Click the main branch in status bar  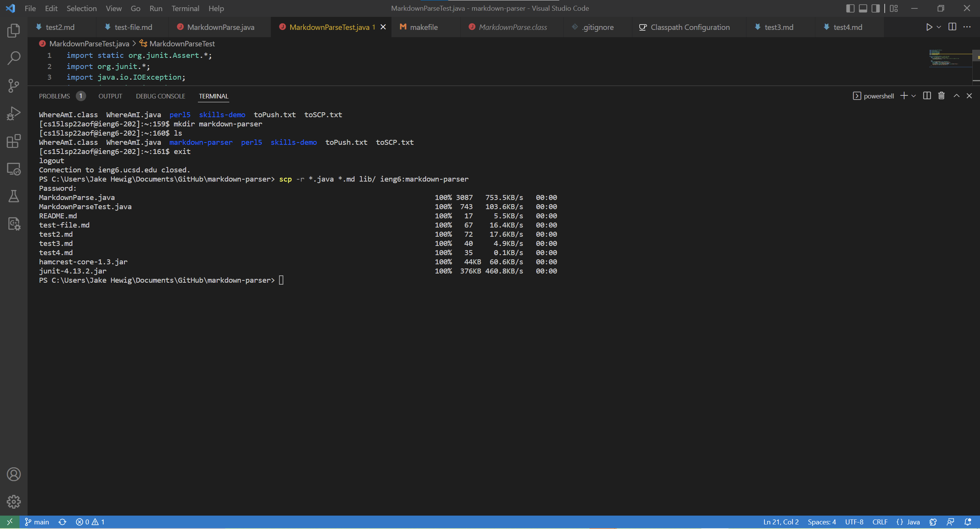point(37,522)
